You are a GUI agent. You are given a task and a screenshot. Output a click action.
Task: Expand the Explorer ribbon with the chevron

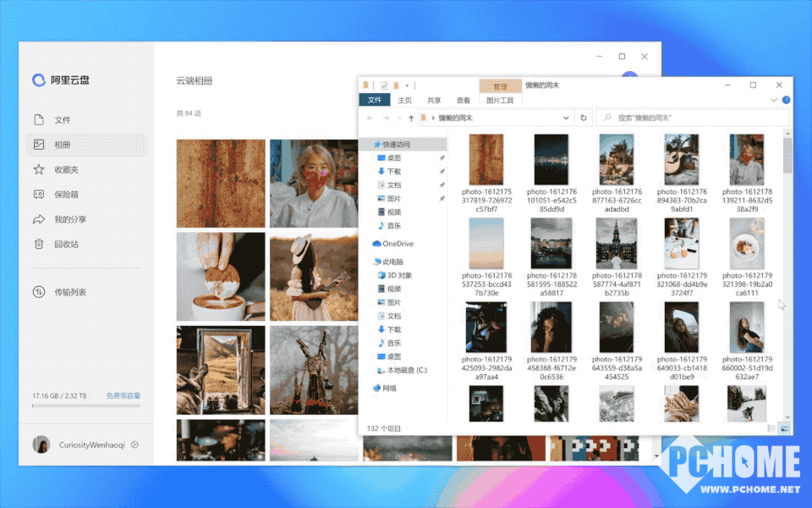click(x=774, y=100)
